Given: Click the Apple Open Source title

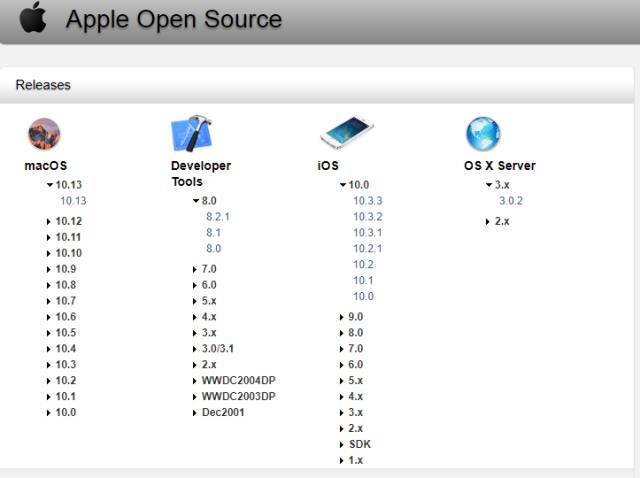Looking at the screenshot, I should (x=174, y=19).
